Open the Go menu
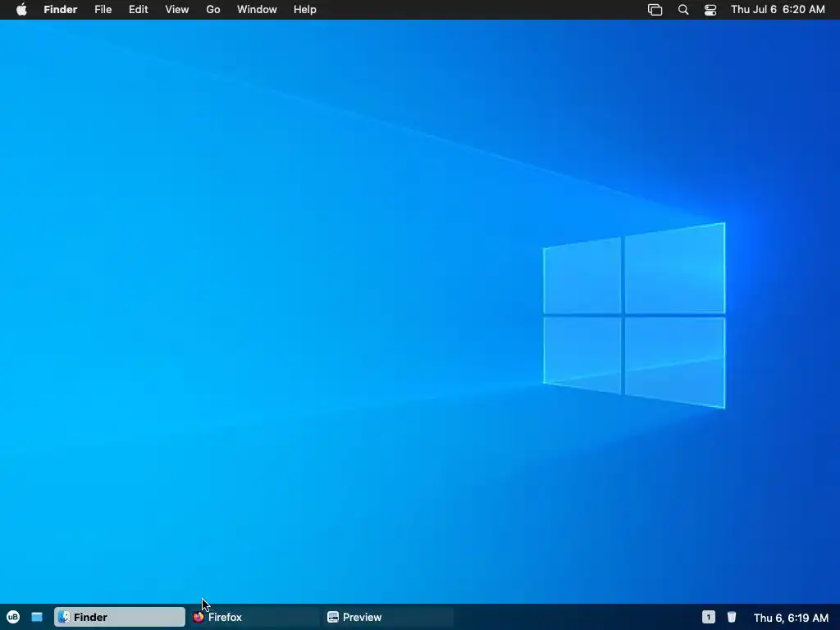Screen dimensions: 840x630 pos(213,10)
